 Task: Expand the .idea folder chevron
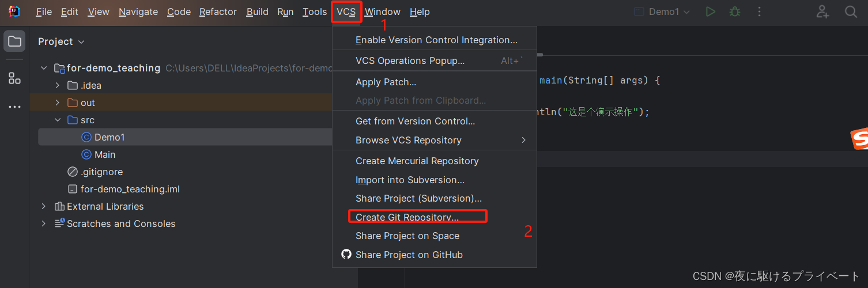click(57, 85)
